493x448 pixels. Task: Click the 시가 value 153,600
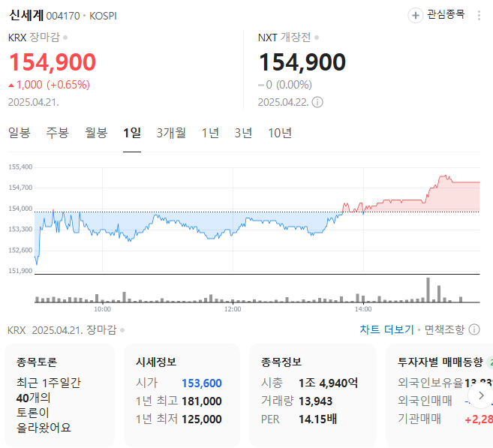202,383
